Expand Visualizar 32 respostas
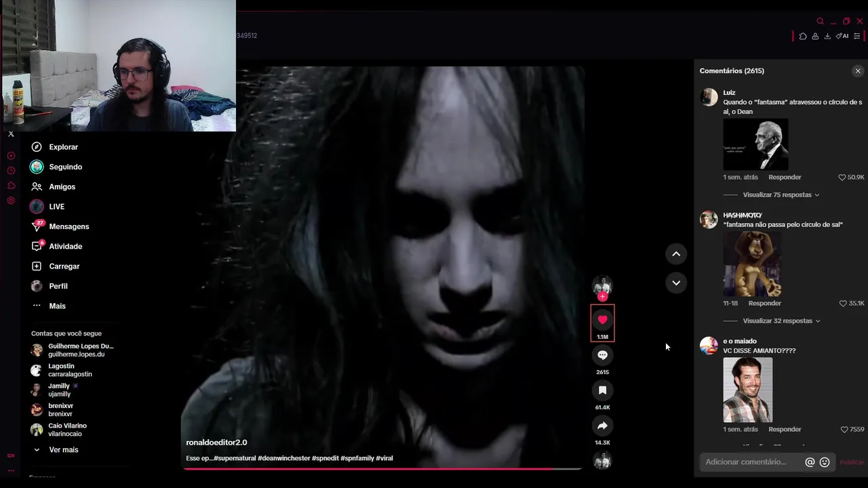The image size is (868, 488). coord(781,321)
